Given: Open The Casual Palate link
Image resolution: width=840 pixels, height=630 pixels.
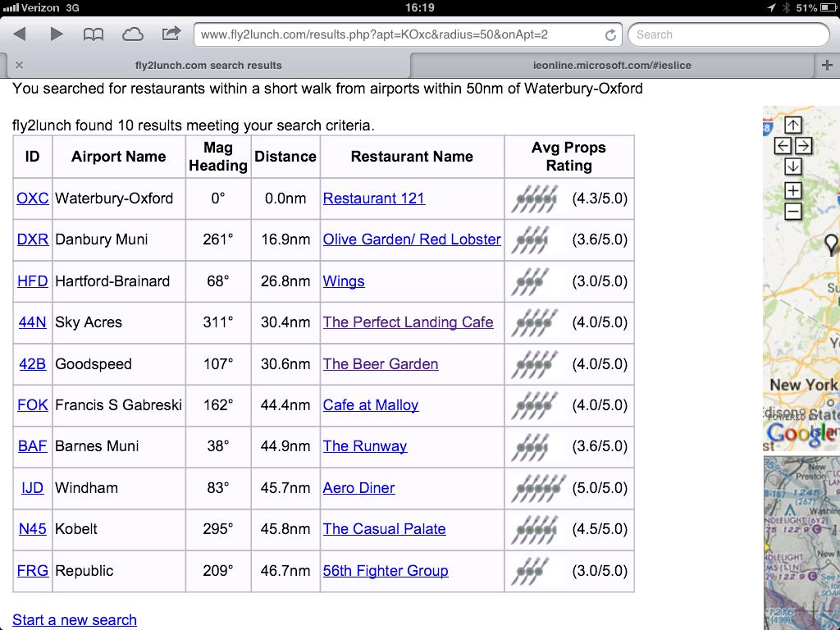Looking at the screenshot, I should coord(385,529).
